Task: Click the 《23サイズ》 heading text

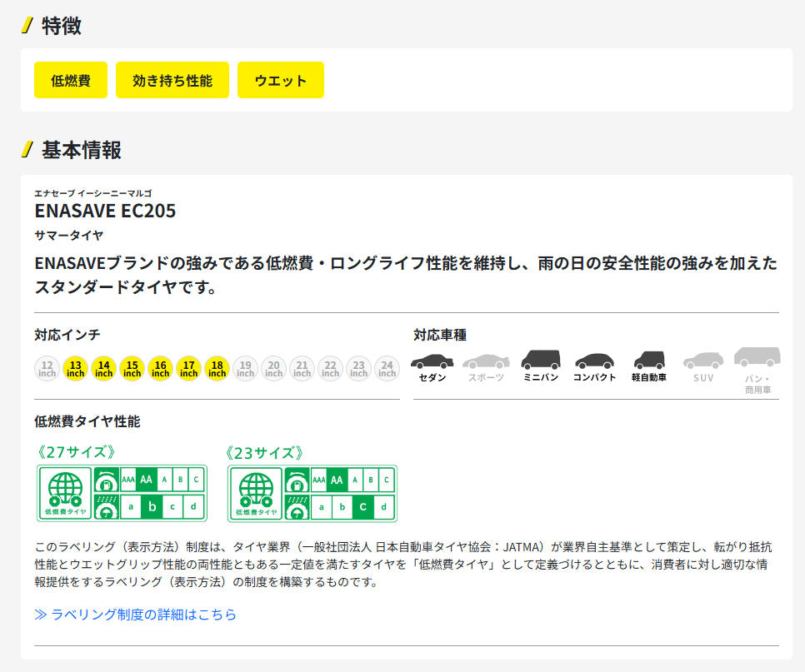Action: coord(264,452)
